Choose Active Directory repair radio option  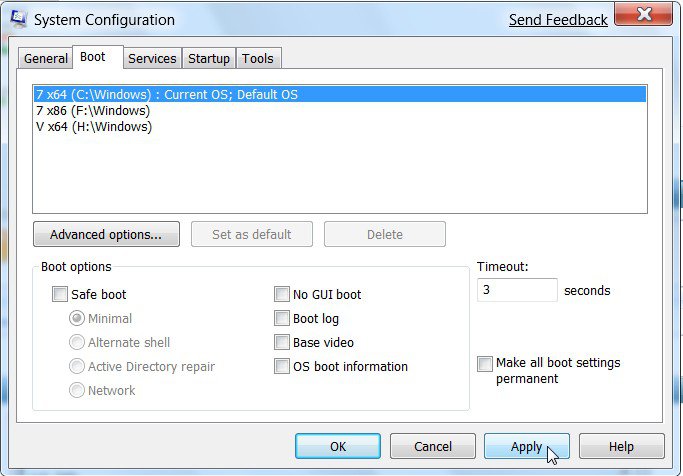[x=77, y=366]
